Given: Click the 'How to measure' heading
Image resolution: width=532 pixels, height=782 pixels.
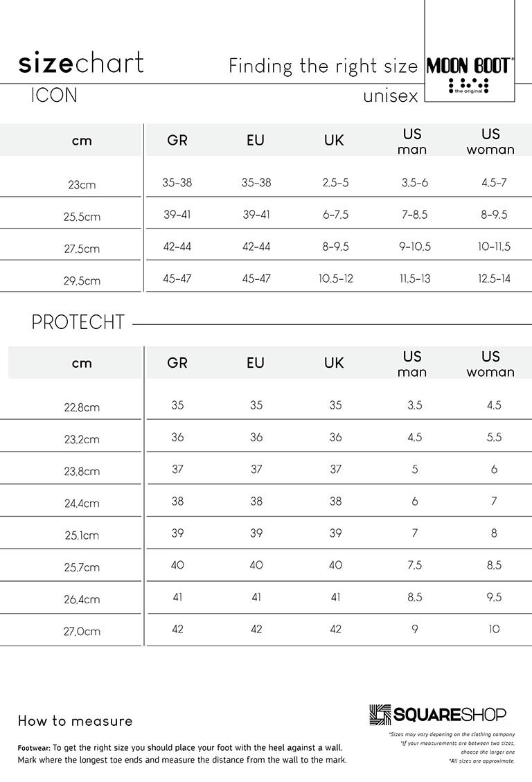Looking at the screenshot, I should click(x=76, y=720).
